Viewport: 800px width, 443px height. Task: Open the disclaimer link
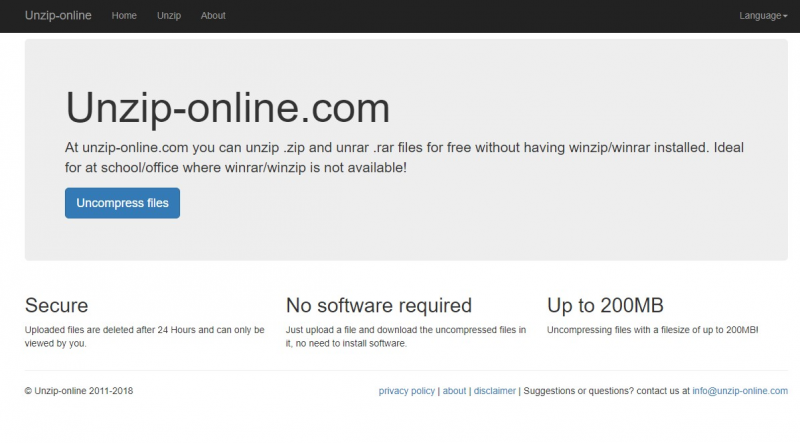(x=494, y=391)
